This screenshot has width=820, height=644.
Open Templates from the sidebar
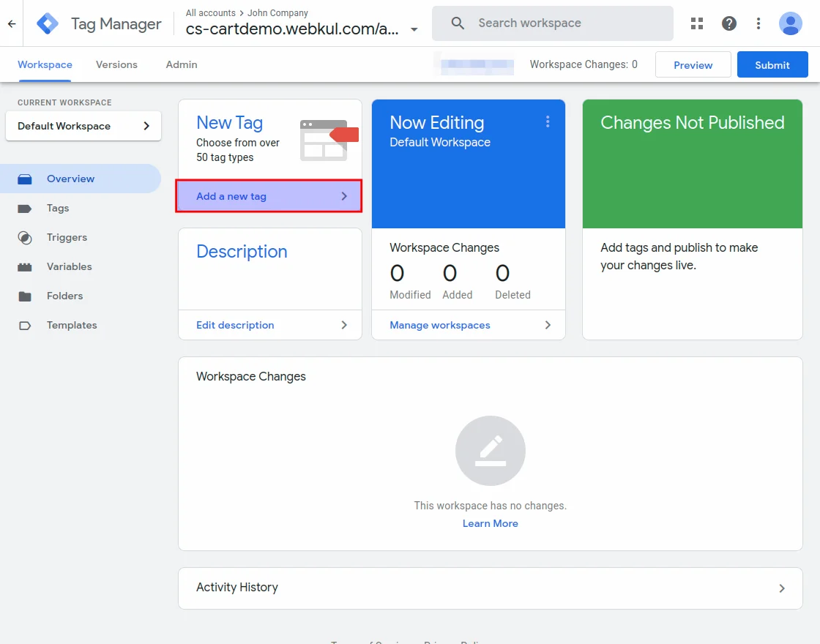tap(71, 326)
